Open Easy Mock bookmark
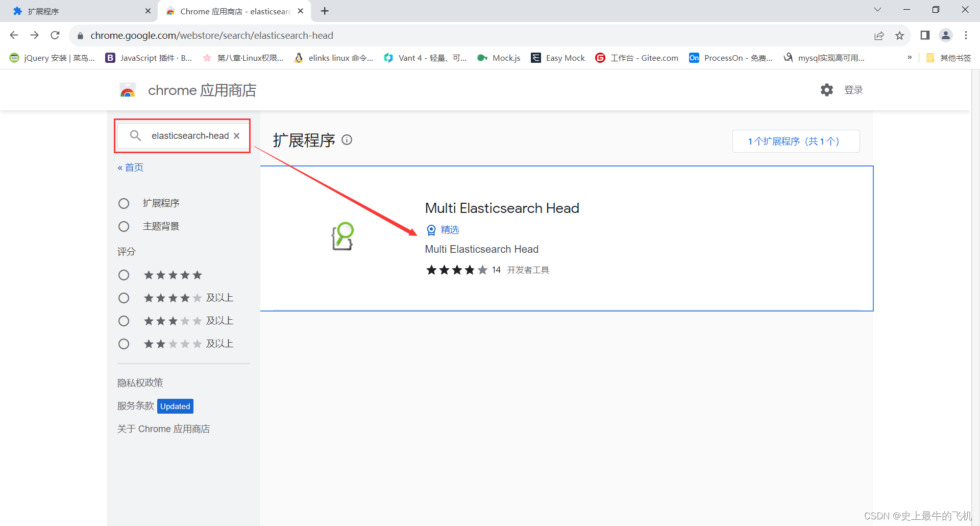The image size is (980, 526). coord(558,58)
